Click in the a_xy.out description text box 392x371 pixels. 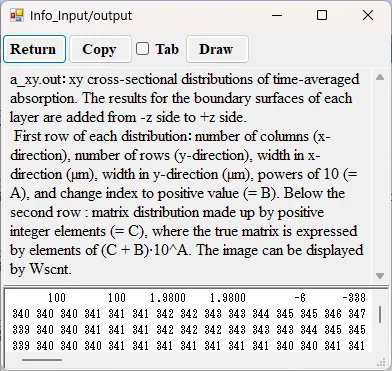(188, 175)
